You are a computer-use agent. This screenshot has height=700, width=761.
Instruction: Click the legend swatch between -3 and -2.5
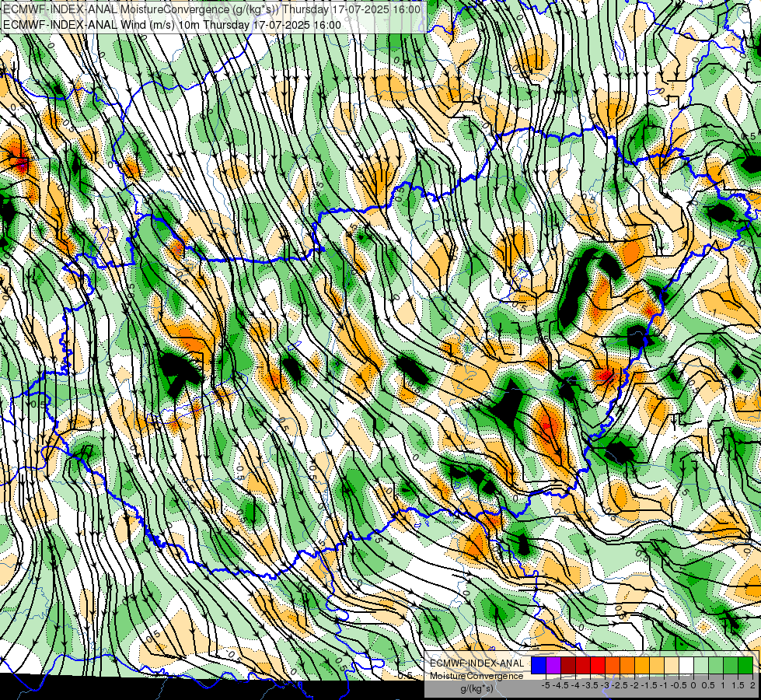pyautogui.click(x=613, y=666)
